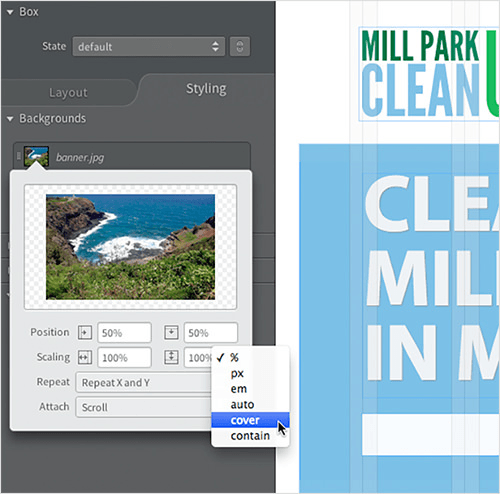Click the horizontal position icon

(85, 333)
